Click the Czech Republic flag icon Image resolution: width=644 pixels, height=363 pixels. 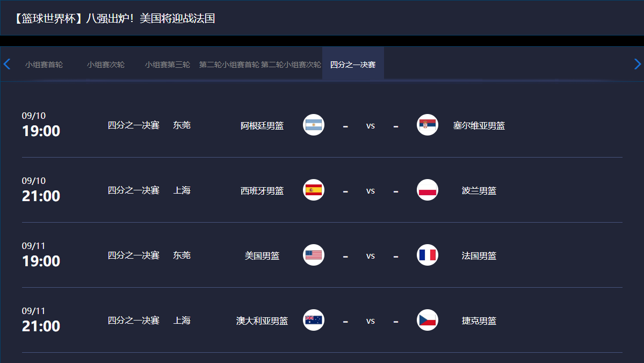[x=427, y=320]
